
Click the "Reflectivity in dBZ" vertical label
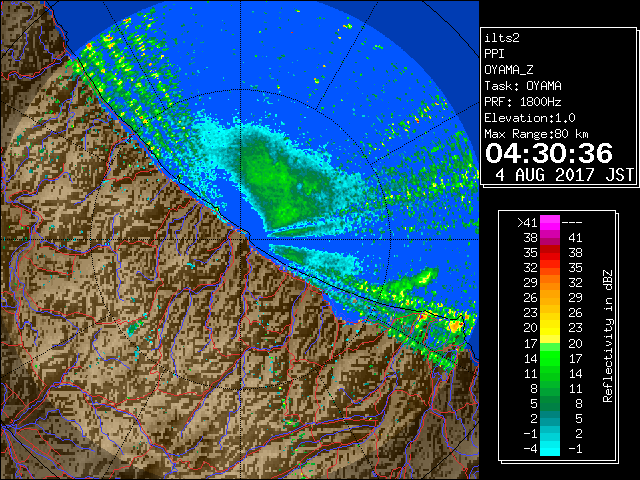tap(608, 336)
